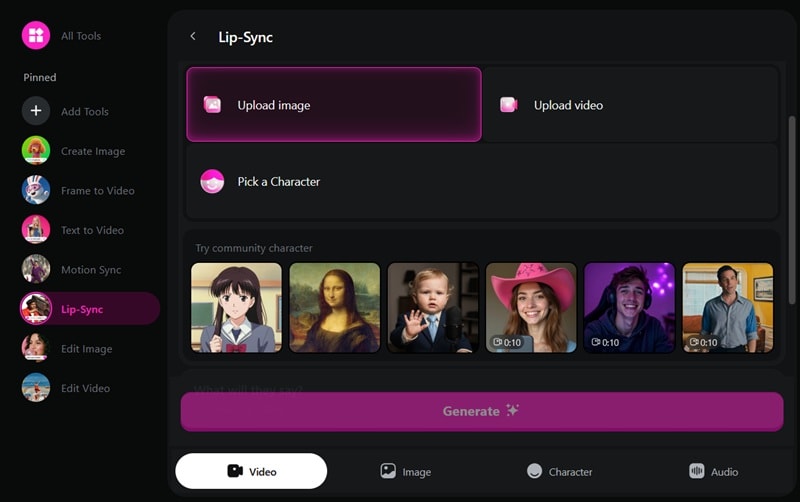Click the Add Tools label

[85, 111]
